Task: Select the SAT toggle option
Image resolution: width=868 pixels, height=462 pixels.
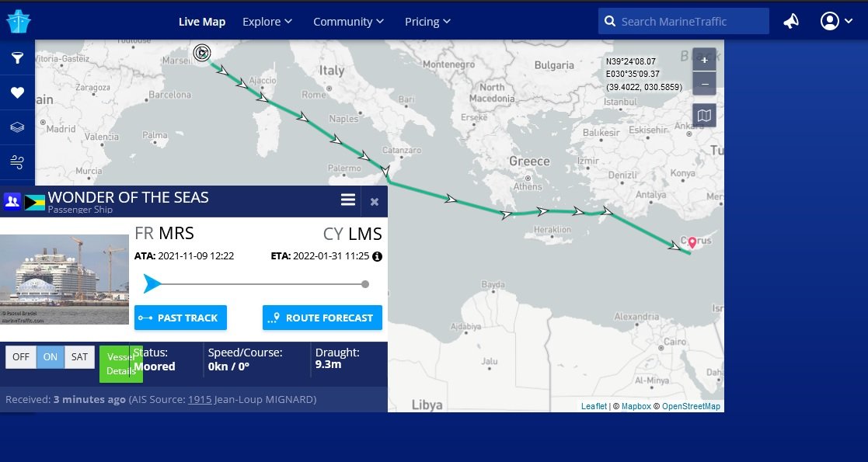Action: [x=80, y=357]
